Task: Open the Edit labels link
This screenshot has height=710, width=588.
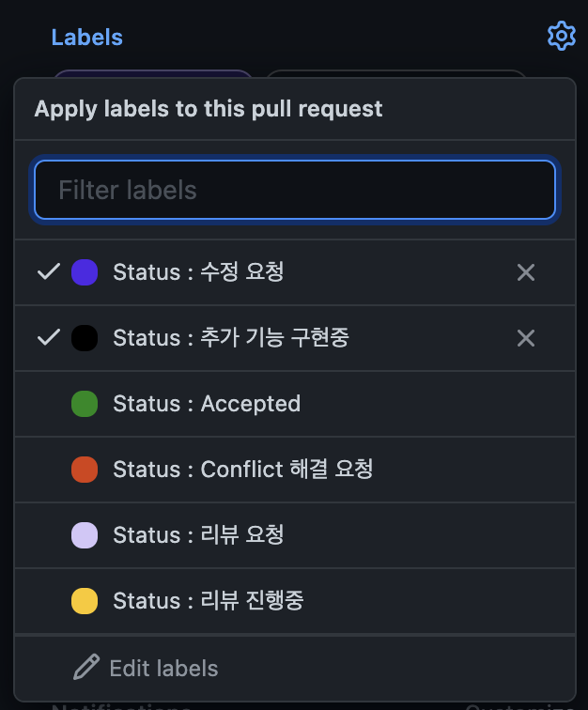Action: pos(164,669)
